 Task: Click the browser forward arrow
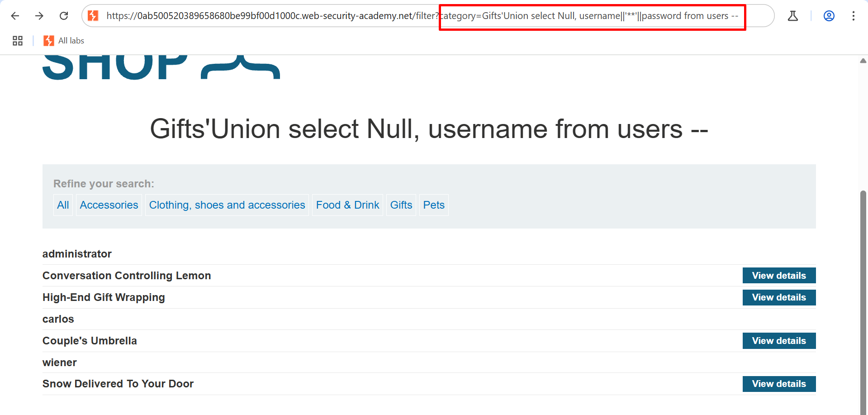coord(39,16)
